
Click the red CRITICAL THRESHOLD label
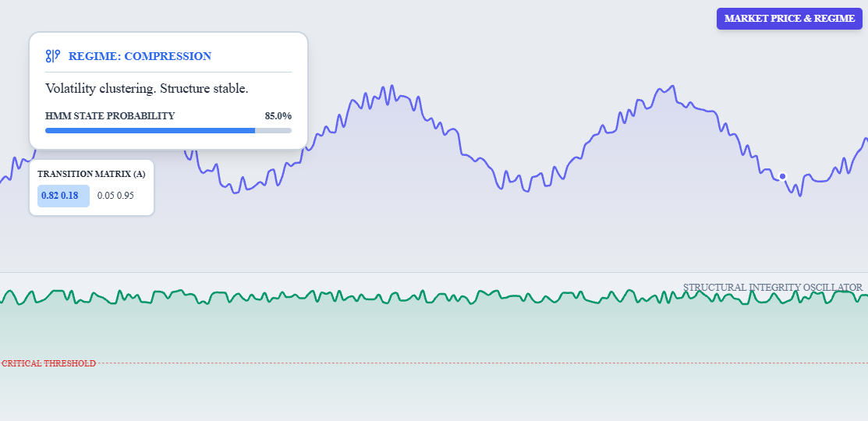(x=48, y=363)
